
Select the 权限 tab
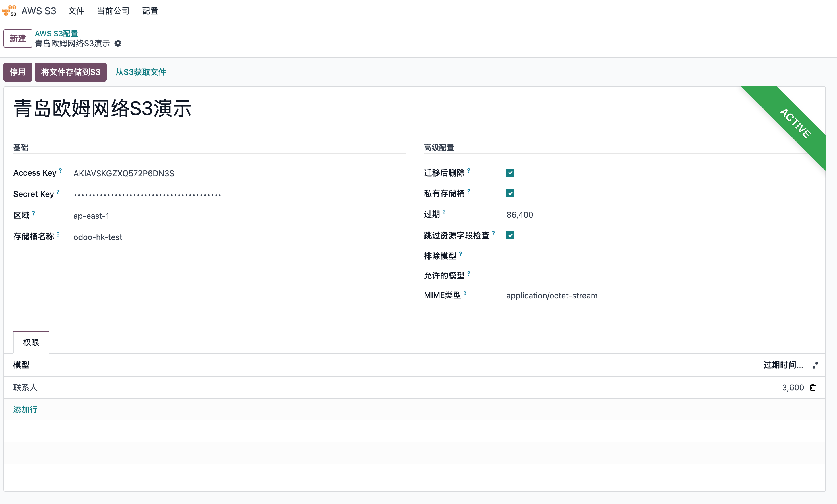[31, 342]
